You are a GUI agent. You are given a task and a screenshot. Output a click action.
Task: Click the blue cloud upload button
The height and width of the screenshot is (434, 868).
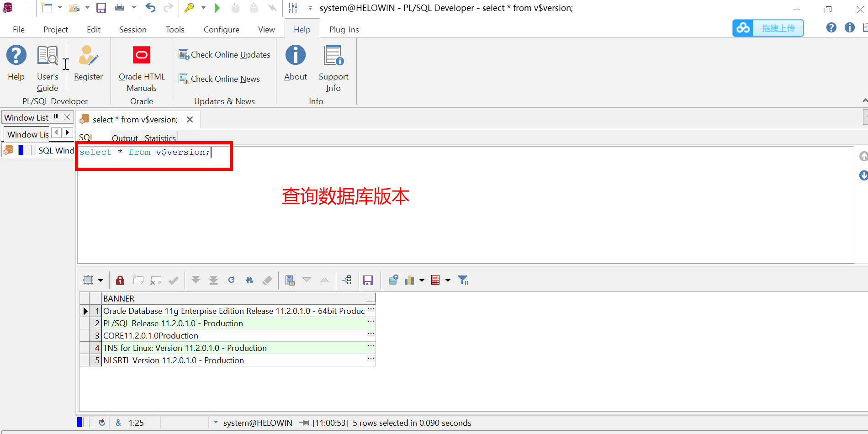pyautogui.click(x=768, y=28)
